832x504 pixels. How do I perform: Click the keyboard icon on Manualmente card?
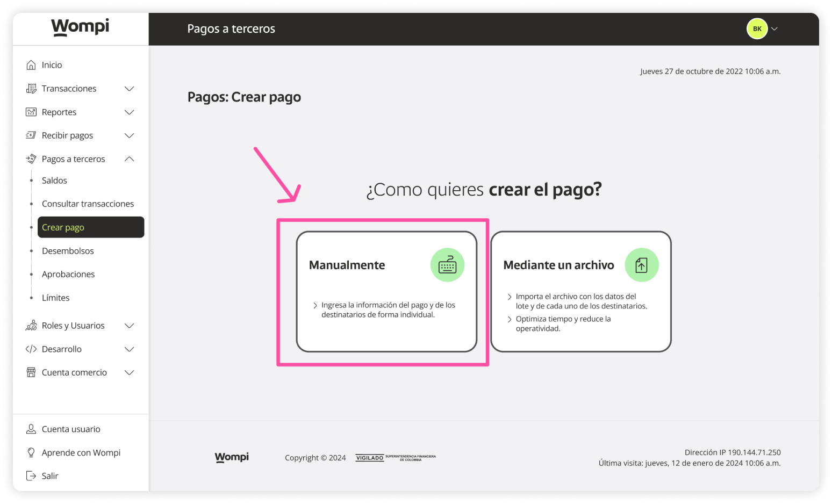[447, 265]
